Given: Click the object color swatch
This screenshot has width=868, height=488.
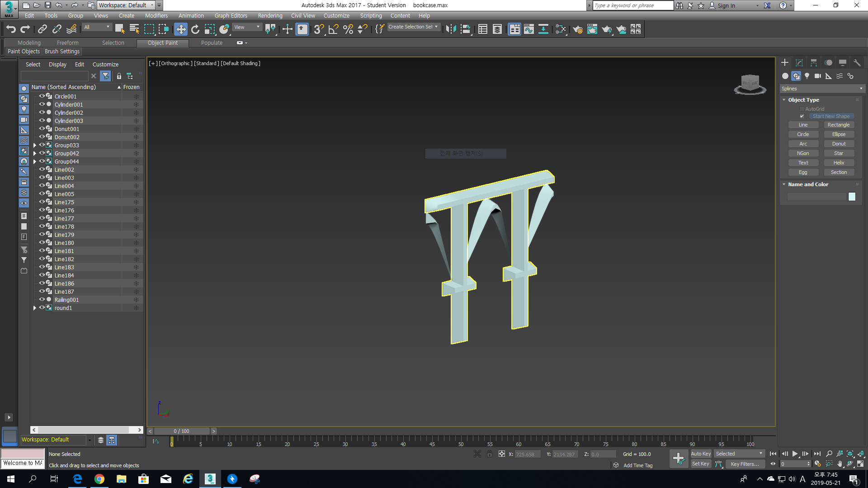Looking at the screenshot, I should tap(852, 197).
